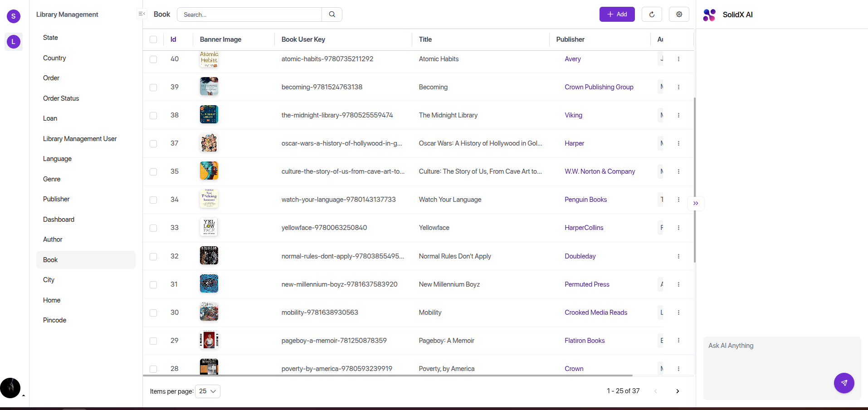Click the SolidX AI logo
This screenshot has height=410, width=868.
coord(709,15)
